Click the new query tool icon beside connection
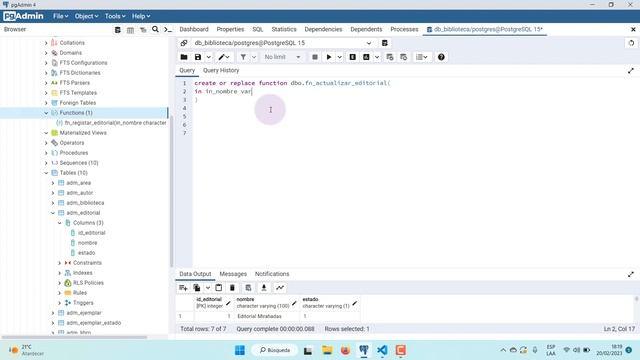 coord(384,43)
